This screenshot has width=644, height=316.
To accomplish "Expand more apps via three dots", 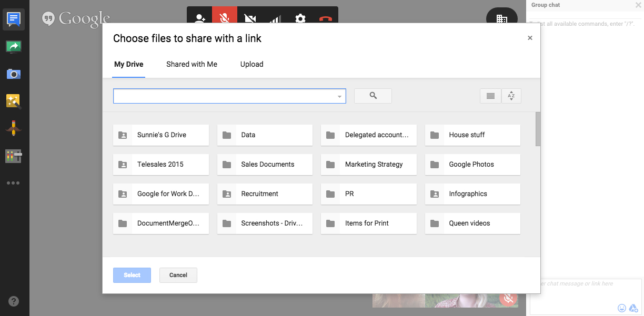I will 14,183.
